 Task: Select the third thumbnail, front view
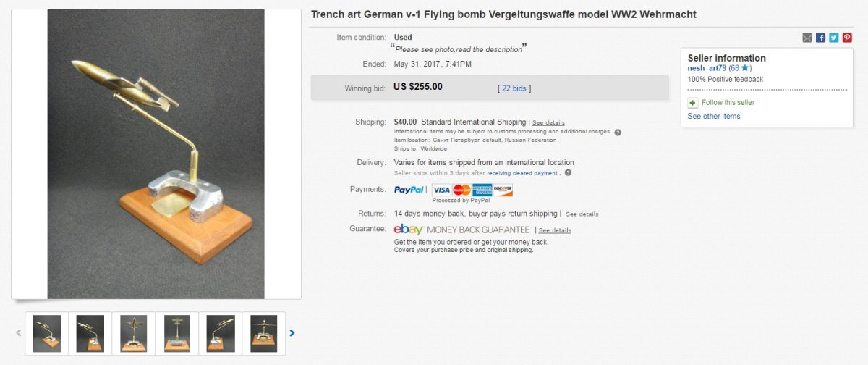pyautogui.click(x=134, y=333)
